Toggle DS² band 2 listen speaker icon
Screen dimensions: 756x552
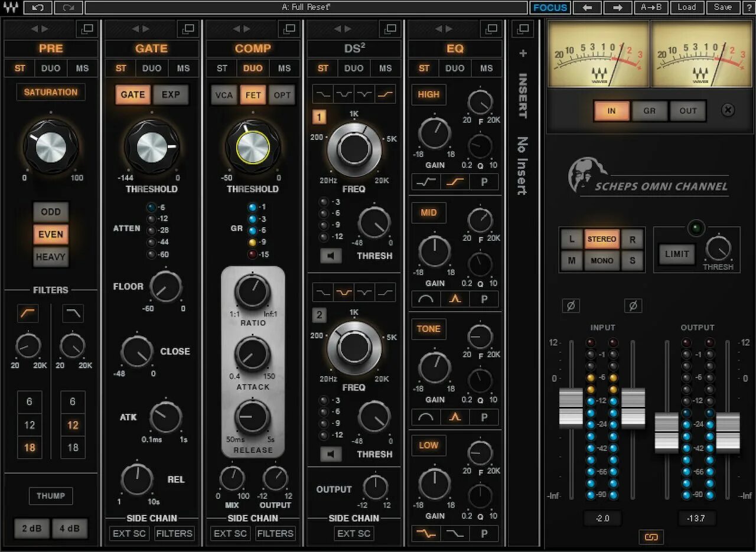pyautogui.click(x=331, y=454)
